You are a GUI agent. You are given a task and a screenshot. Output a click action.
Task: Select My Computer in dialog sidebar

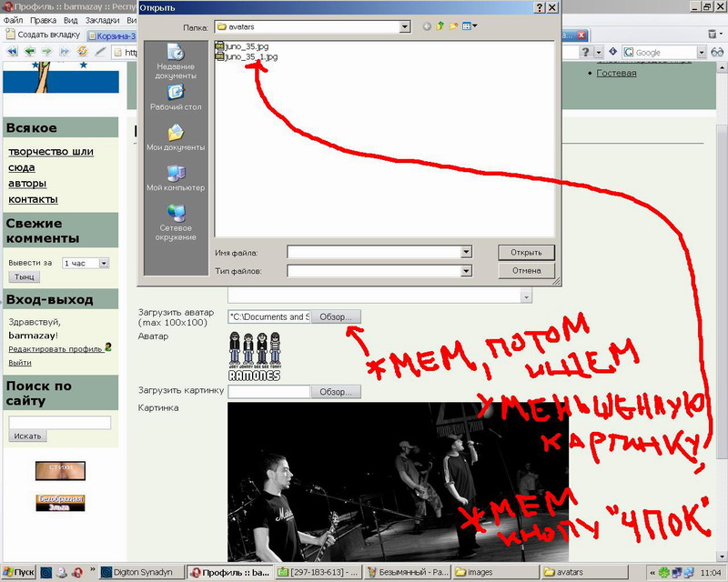coord(176,177)
